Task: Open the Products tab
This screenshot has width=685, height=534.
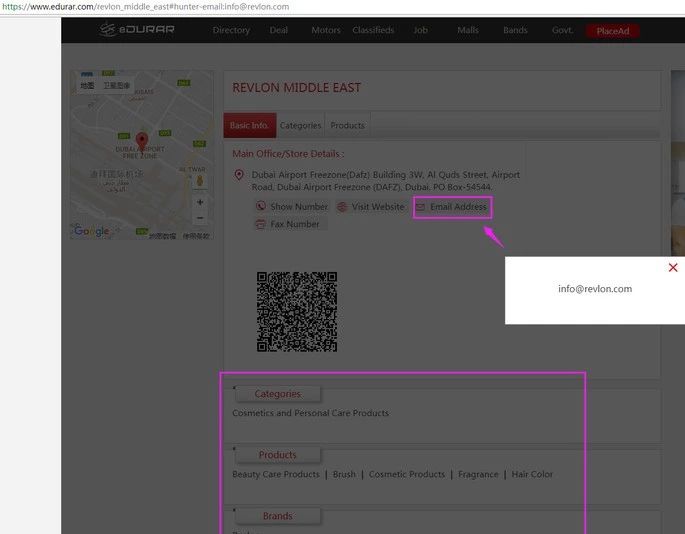Action: point(347,126)
